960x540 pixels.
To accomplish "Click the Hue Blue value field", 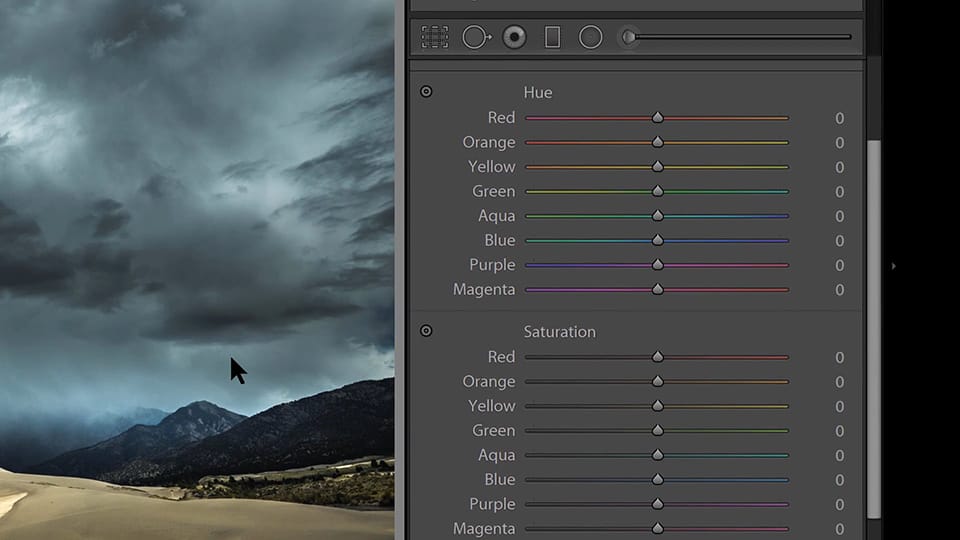I will pyautogui.click(x=839, y=241).
